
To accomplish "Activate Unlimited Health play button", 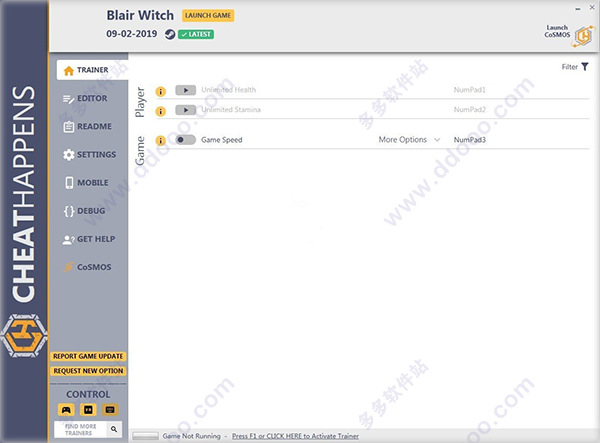I will click(186, 90).
